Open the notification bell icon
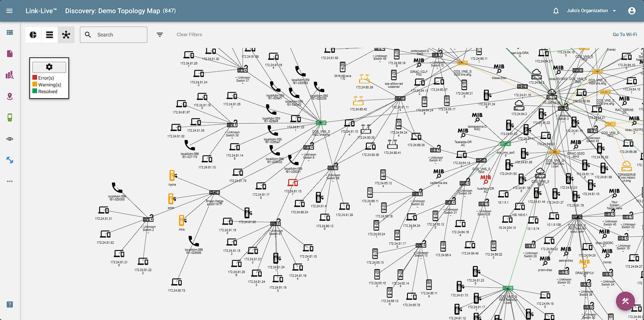The width and height of the screenshot is (644, 320). tap(555, 10)
